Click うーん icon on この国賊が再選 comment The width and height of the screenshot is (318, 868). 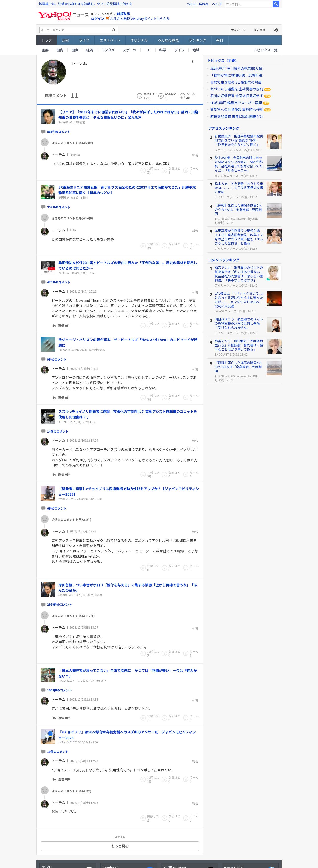coord(185,246)
